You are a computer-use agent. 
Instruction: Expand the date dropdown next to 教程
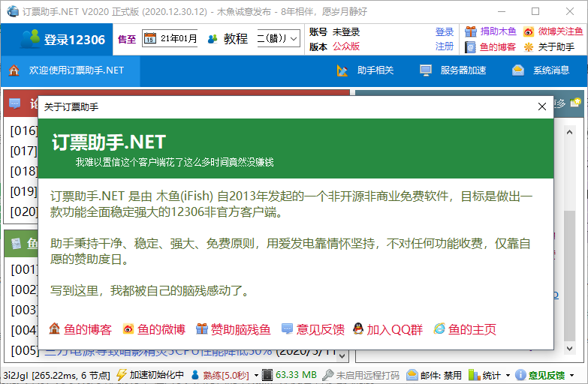coord(292,39)
